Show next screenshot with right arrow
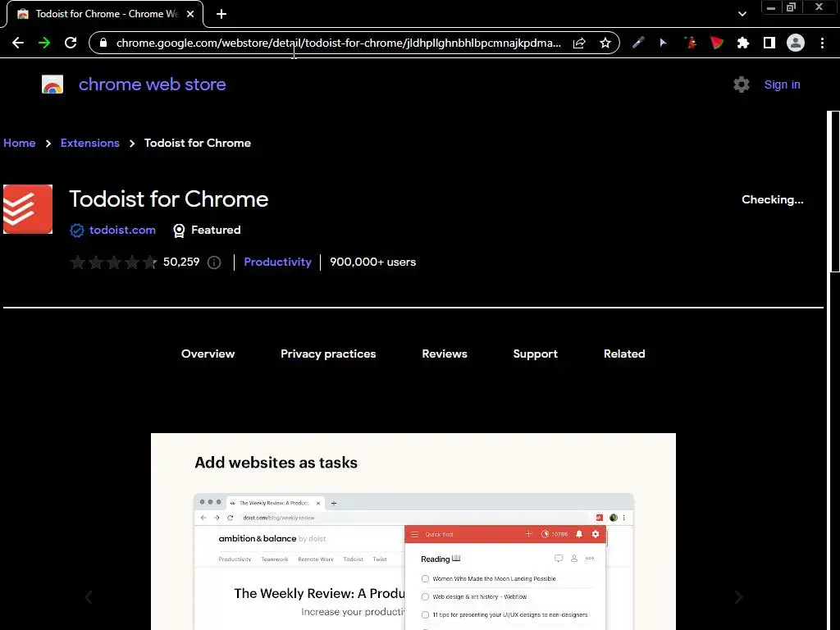The image size is (840, 630). coord(738,597)
